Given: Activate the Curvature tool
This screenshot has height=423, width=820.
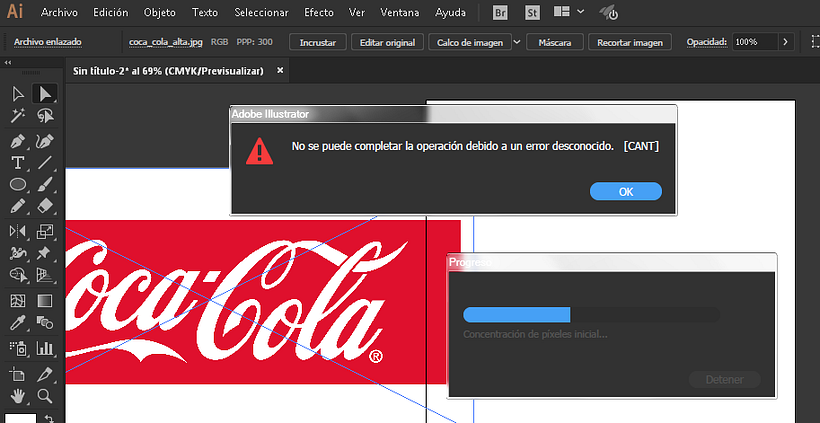Looking at the screenshot, I should click(45, 141).
